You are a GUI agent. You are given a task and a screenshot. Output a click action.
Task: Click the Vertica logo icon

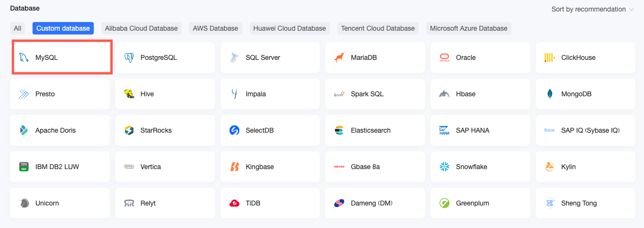[129, 167]
